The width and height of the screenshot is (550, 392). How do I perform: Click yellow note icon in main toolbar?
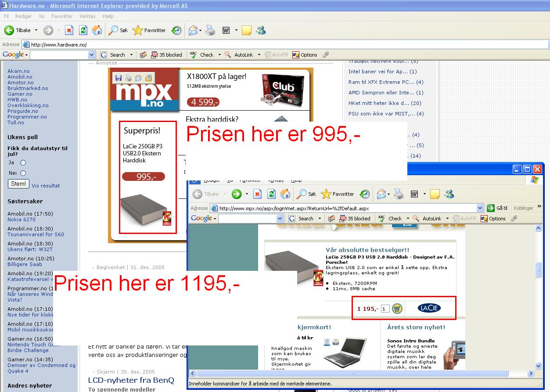pos(247,30)
